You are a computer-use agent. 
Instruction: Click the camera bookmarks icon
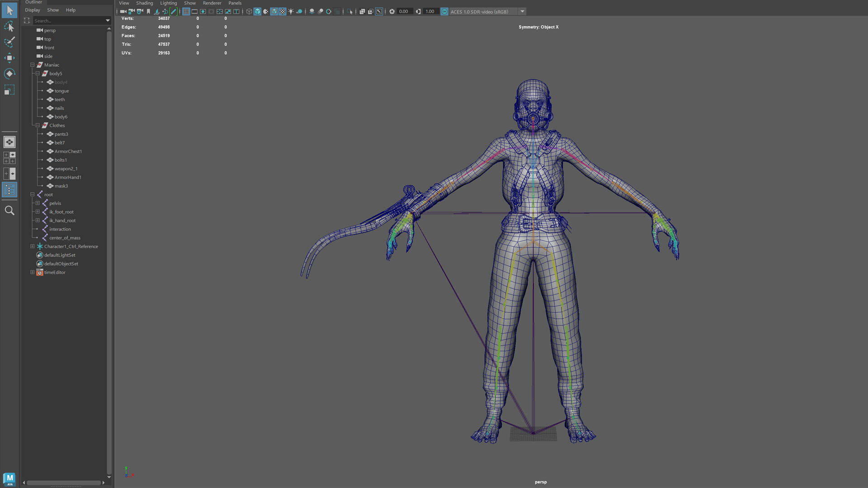coord(148,11)
